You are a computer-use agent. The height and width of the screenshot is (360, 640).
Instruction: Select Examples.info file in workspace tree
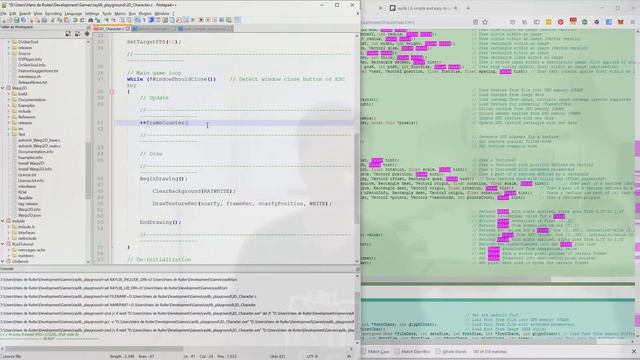coord(30,157)
